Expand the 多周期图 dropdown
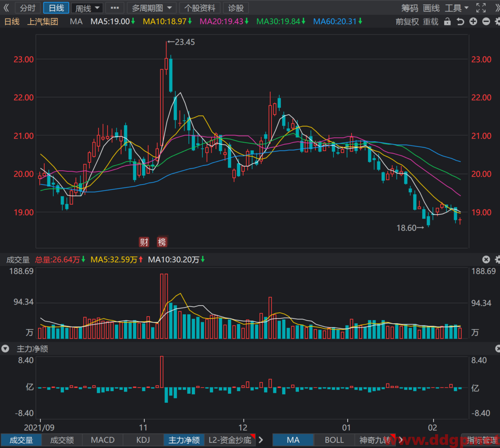The width and height of the screenshot is (500, 448). 152,8
